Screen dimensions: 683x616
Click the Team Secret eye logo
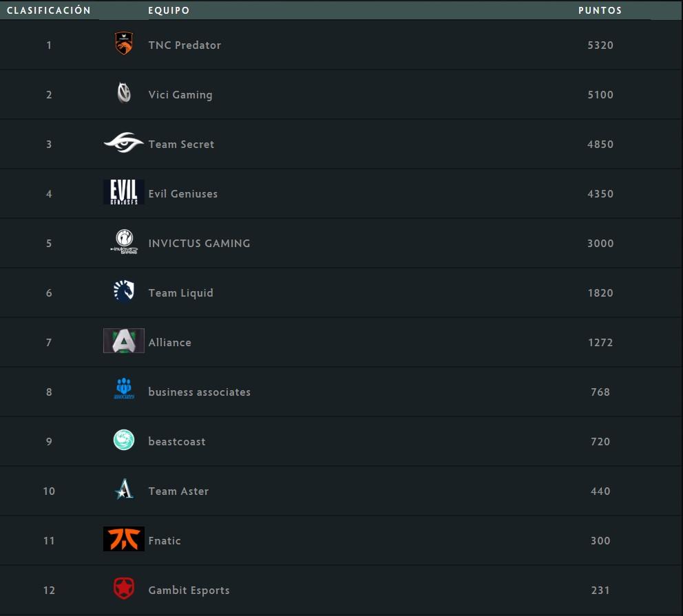click(124, 142)
